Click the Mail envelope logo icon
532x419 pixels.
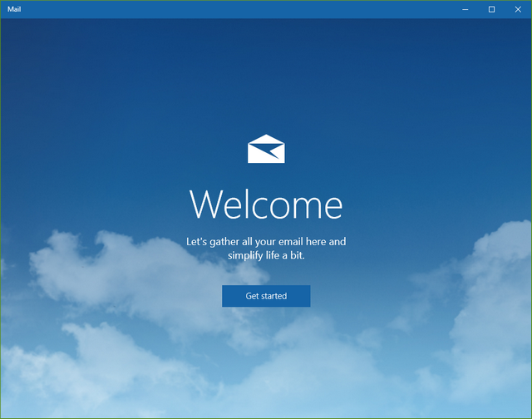[x=266, y=149]
